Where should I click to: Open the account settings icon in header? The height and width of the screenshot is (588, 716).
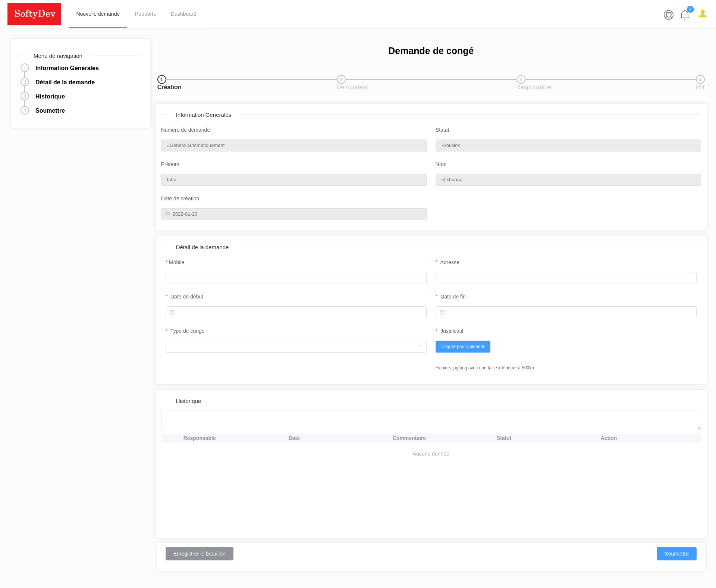668,15
